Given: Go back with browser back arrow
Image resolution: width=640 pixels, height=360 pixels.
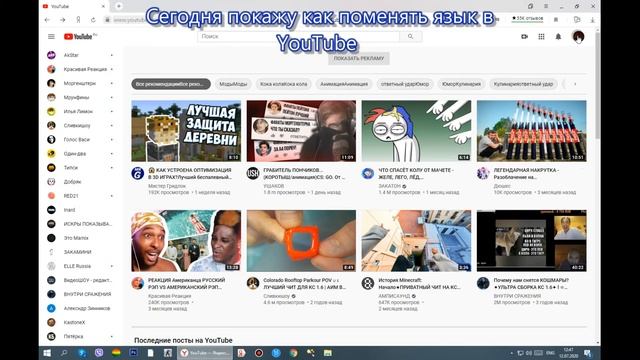Looking at the screenshot, I should 47,20.
